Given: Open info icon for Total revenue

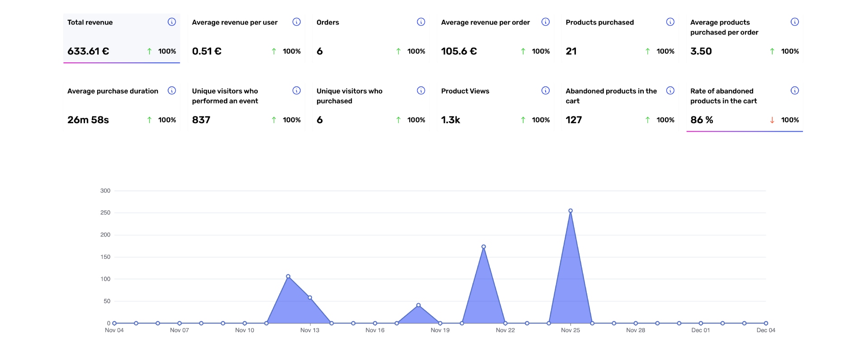Looking at the screenshot, I should pyautogui.click(x=172, y=22).
